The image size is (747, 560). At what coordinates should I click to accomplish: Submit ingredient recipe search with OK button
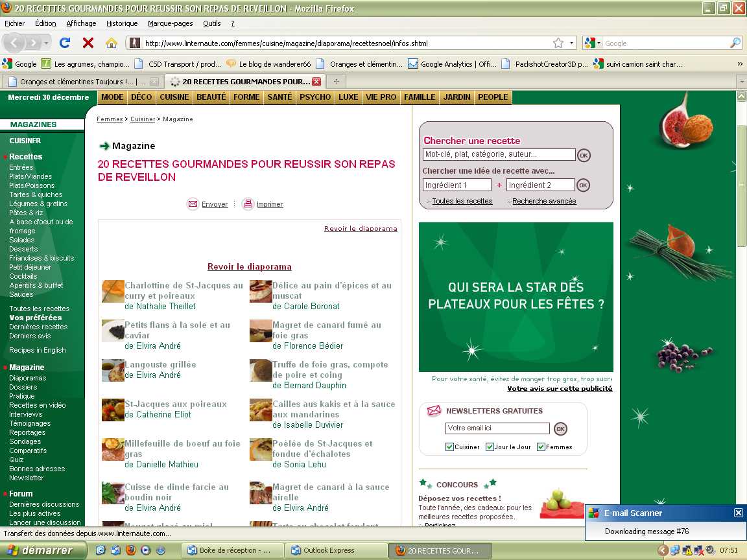click(x=583, y=185)
